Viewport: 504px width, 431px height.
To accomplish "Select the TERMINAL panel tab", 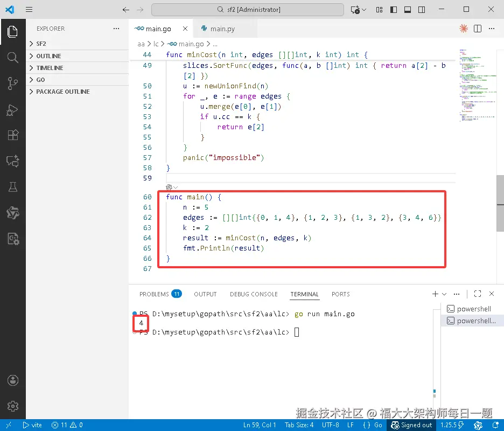I will click(x=304, y=294).
